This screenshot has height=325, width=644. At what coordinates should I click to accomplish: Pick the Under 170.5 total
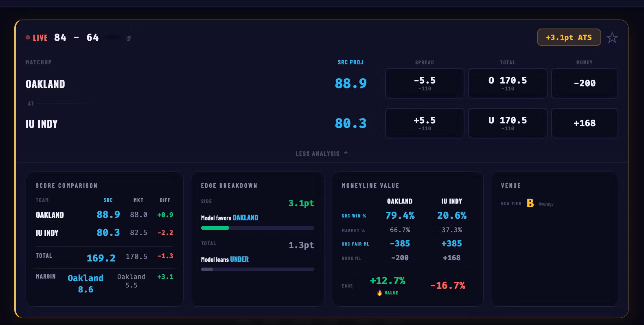507,123
